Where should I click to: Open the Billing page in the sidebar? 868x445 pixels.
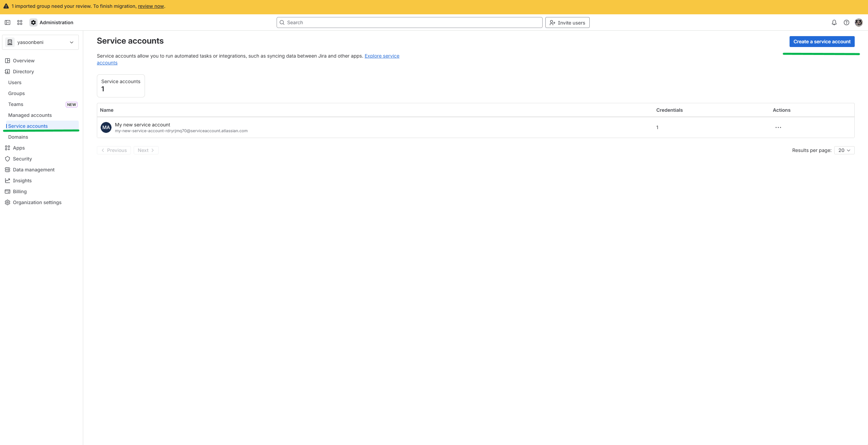tap(19, 191)
